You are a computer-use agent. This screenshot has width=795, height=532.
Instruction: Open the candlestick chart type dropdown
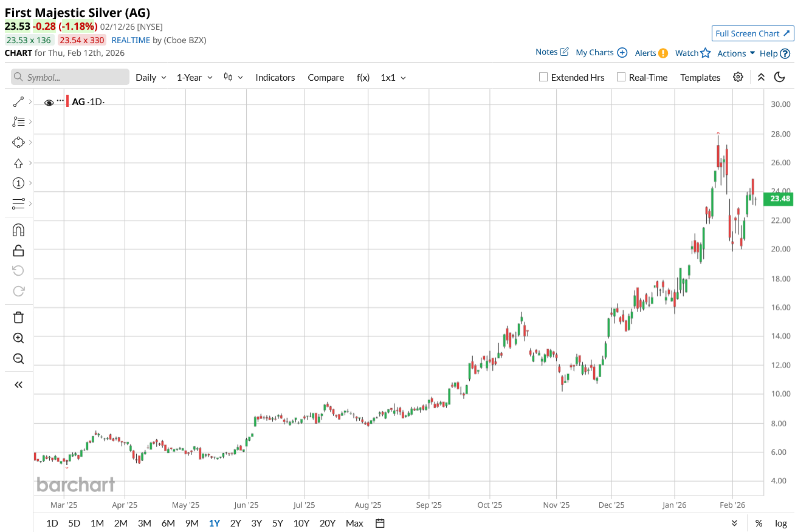(233, 78)
